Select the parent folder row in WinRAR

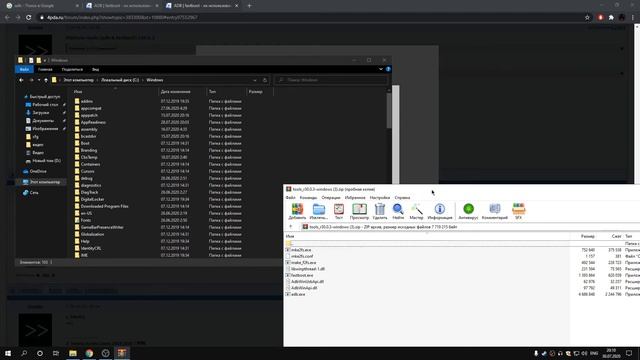462,243
